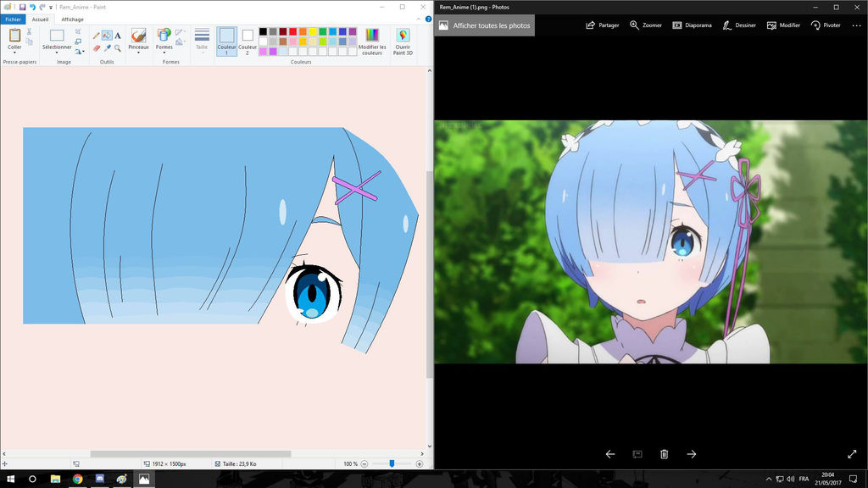
Task: Click the Pivoter button
Action: [x=826, y=25]
